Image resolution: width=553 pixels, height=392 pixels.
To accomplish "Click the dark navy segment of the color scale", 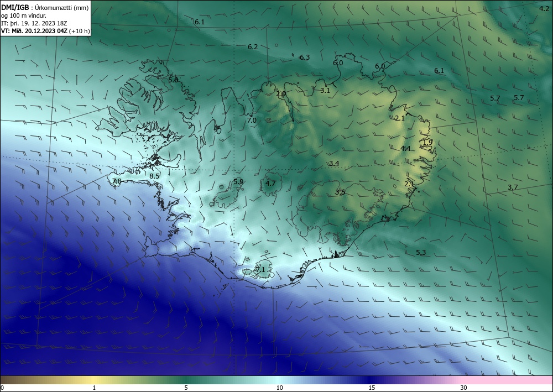I will click(371, 380).
